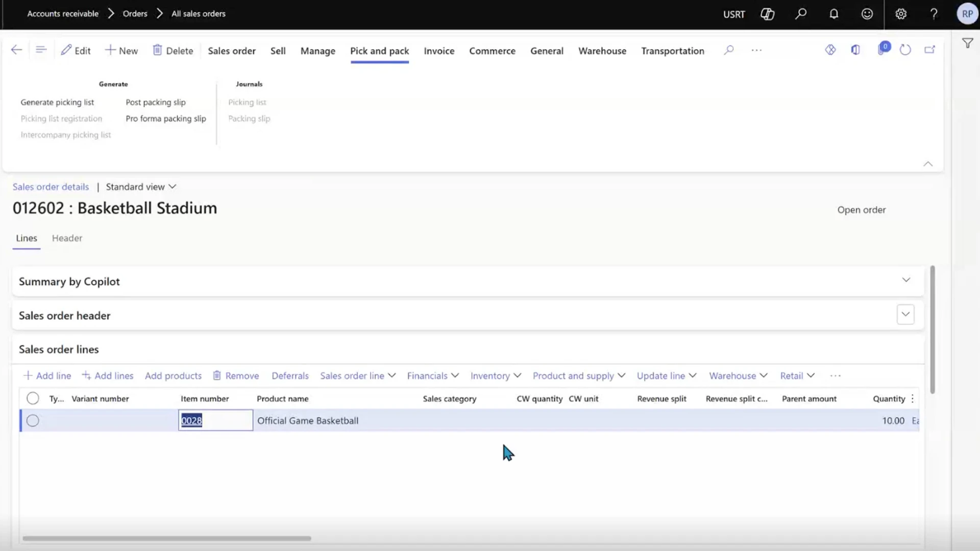Open the Sales order line dropdown
Screen dimensions: 980x551
(x=358, y=375)
